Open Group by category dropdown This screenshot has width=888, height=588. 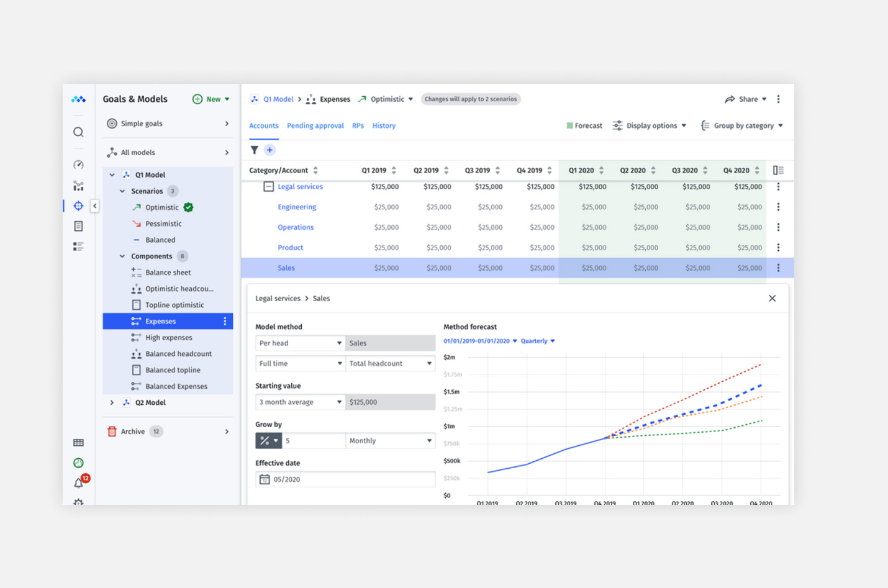click(742, 125)
